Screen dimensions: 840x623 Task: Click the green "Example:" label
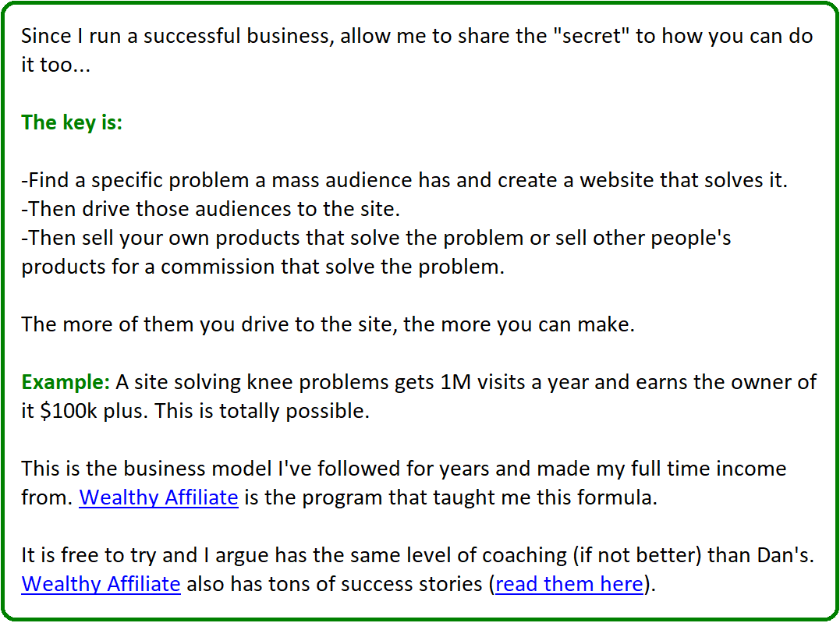[x=66, y=383]
